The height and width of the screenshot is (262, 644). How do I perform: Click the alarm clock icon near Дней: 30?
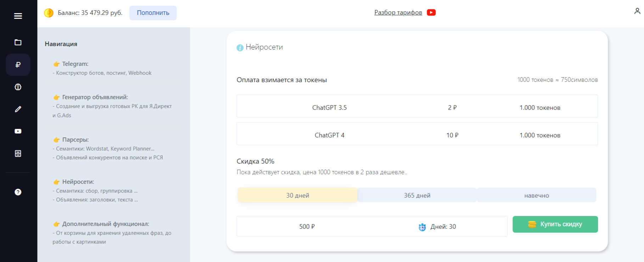(x=422, y=227)
